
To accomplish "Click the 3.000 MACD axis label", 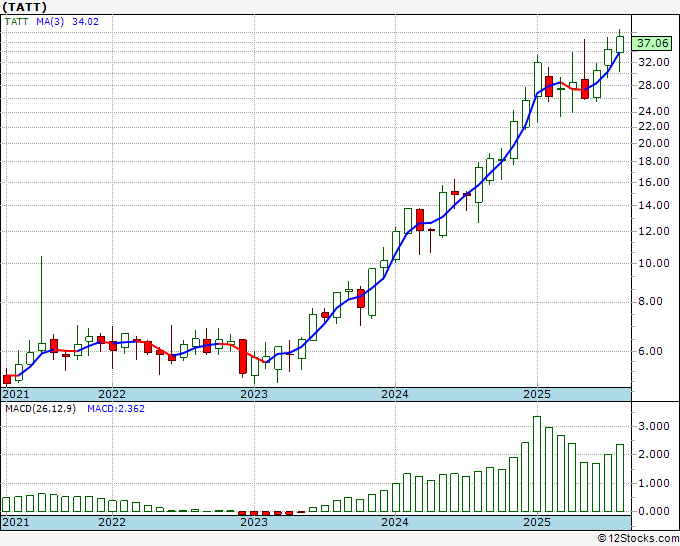I will pos(654,426).
